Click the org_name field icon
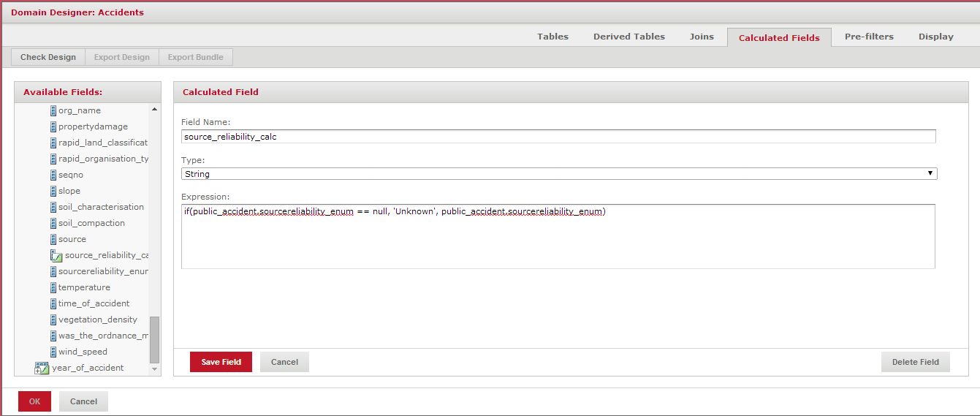Viewport: 980px width, 416px height. pos(53,110)
